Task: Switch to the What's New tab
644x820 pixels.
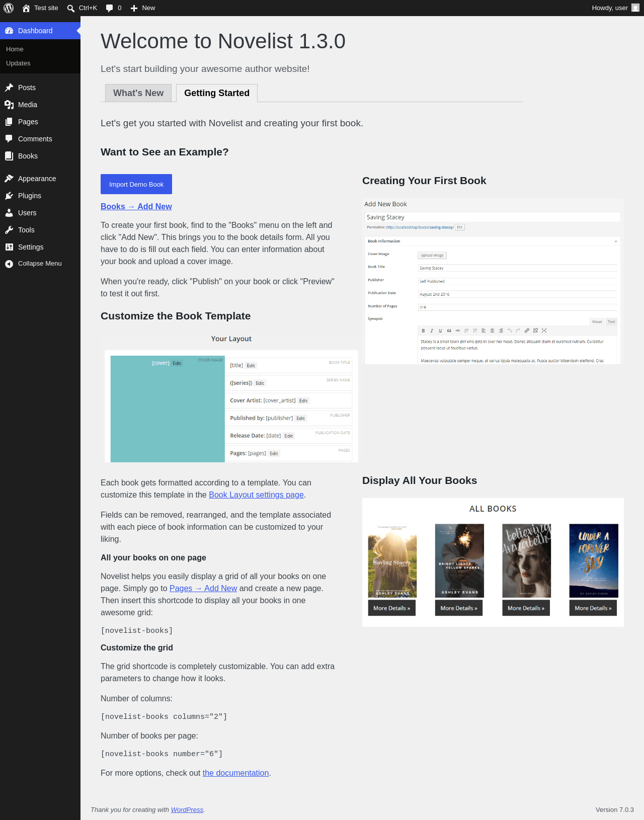Action: click(138, 93)
